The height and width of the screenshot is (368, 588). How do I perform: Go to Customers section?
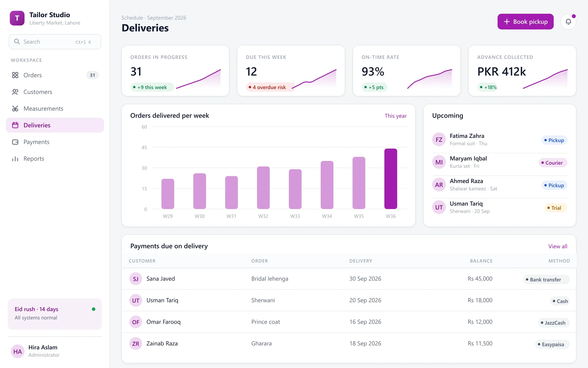[x=55, y=92]
